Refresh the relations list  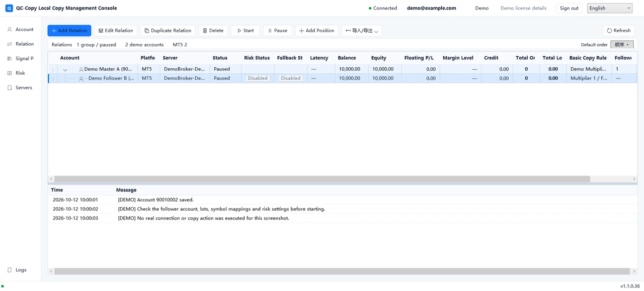619,31
